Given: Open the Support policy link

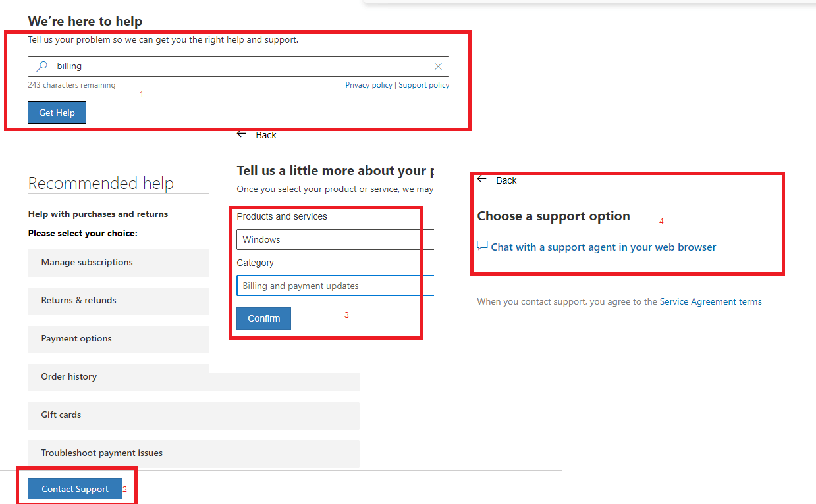Looking at the screenshot, I should pyautogui.click(x=424, y=85).
